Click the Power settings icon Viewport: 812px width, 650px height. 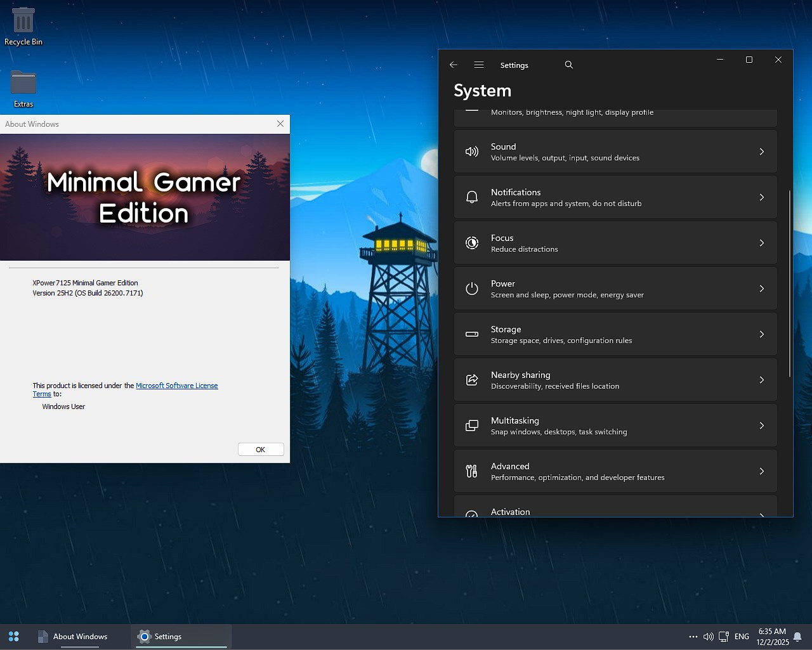coord(471,289)
